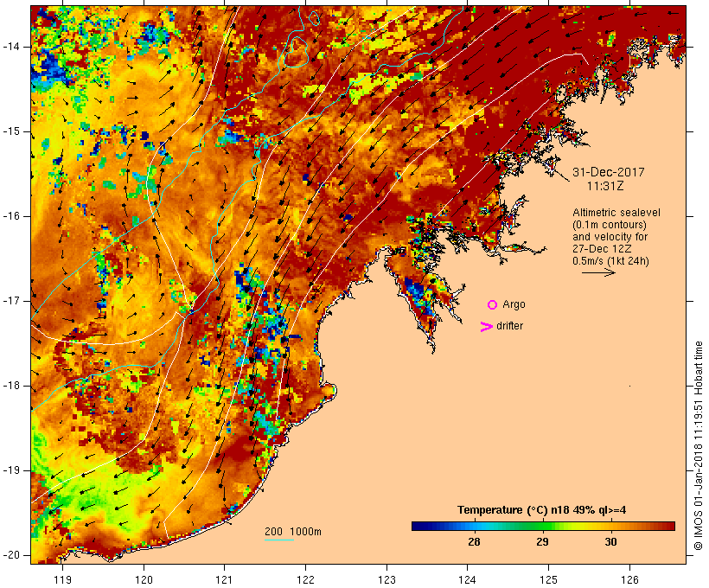Click the '126' longitude axis label

point(629,579)
